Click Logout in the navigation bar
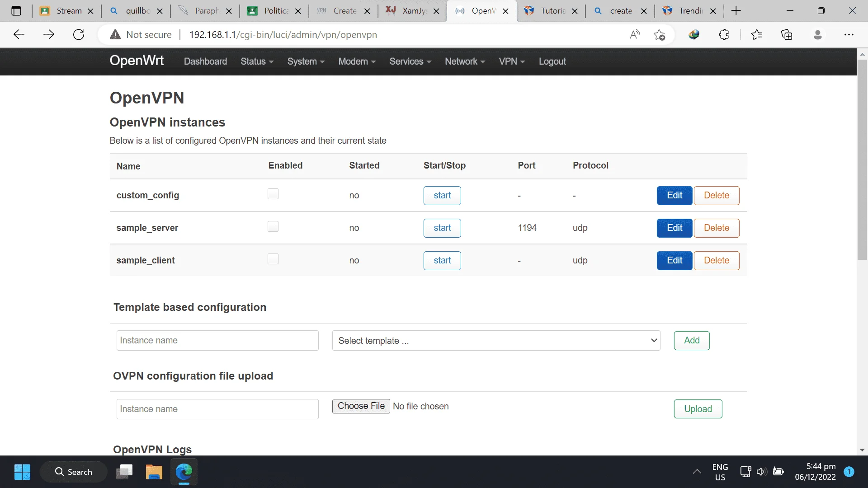 552,61
